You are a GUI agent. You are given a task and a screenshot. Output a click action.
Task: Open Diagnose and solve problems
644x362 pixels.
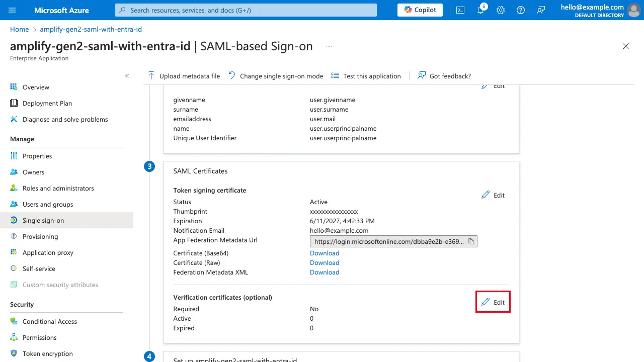pos(66,119)
